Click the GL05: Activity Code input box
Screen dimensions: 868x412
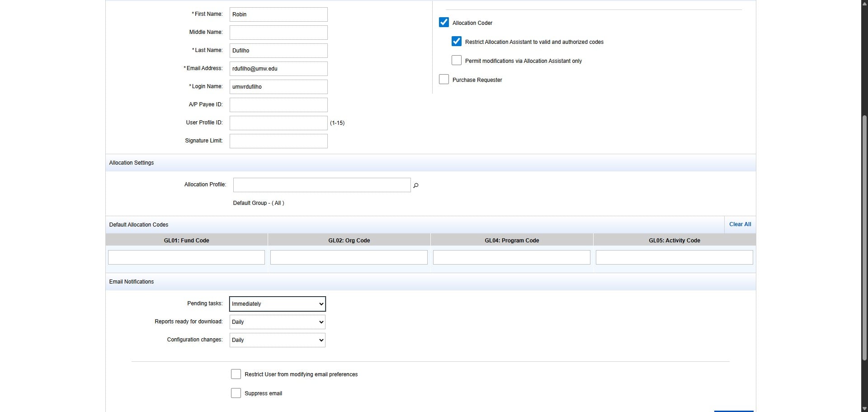[x=674, y=257]
